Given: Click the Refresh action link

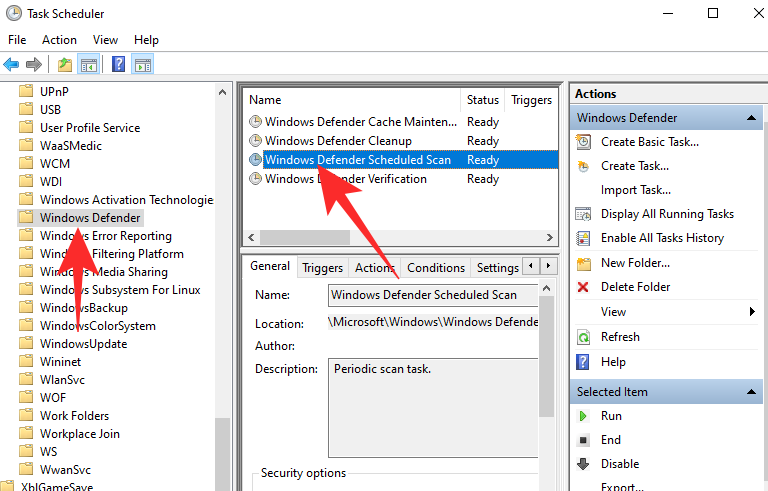Looking at the screenshot, I should pos(620,337).
